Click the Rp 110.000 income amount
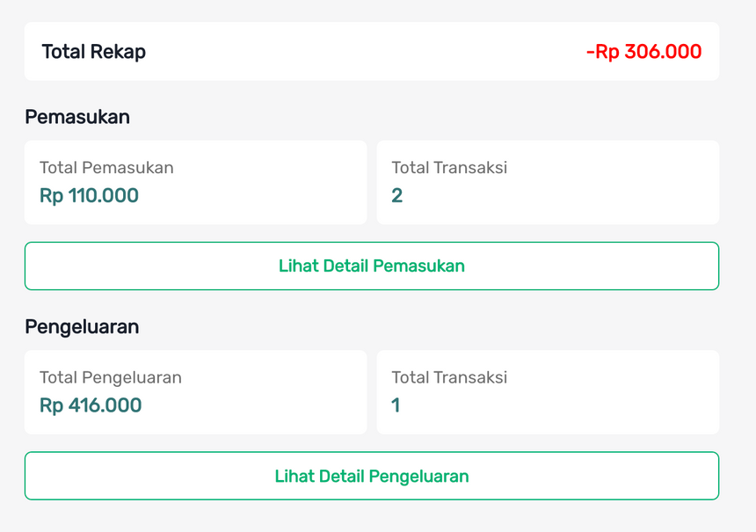Screen dimensions: 756x532 (88, 195)
